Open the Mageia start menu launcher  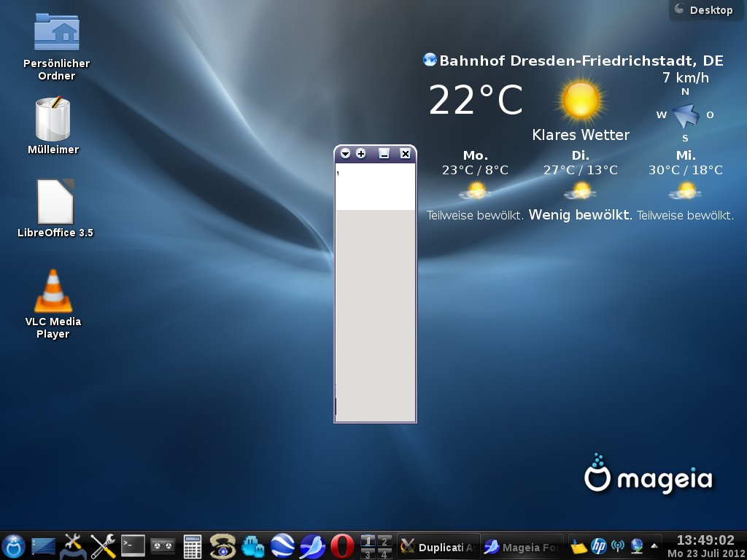click(x=13, y=545)
